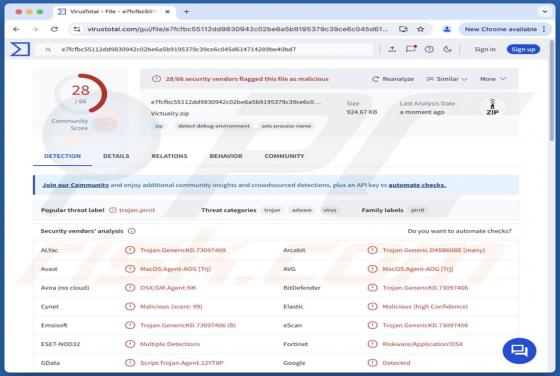Image resolution: width=560 pixels, height=376 pixels.
Task: Open the notifications comment icon
Action: (x=411, y=49)
